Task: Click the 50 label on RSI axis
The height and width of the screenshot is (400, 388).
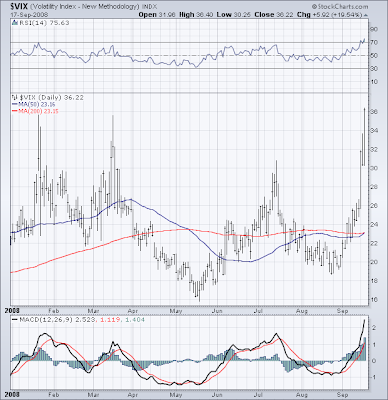Action: 374,56
